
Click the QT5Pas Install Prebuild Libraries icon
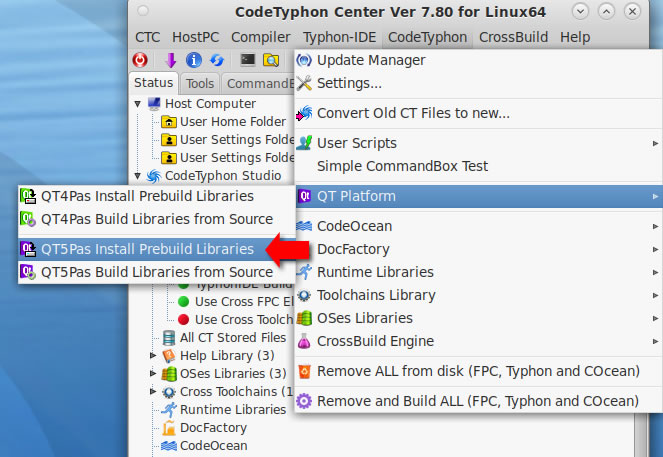pos(28,249)
